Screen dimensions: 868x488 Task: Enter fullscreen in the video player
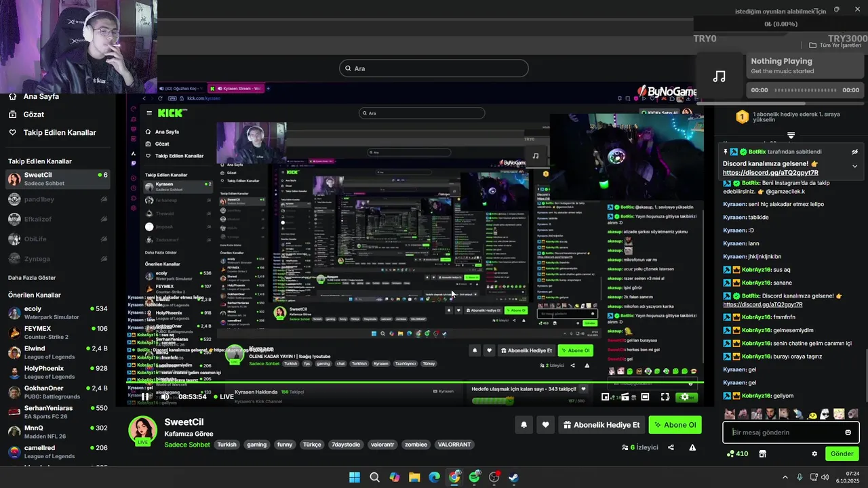pos(665,396)
